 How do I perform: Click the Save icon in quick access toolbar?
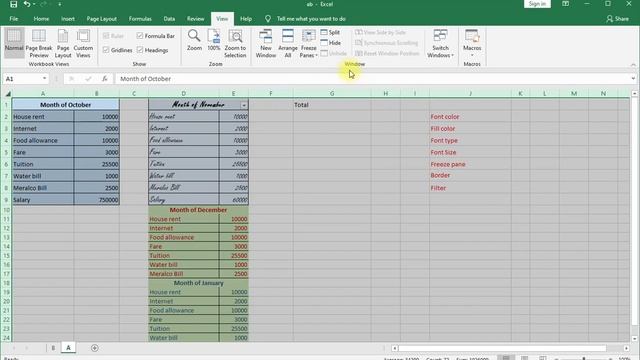pos(13,4)
